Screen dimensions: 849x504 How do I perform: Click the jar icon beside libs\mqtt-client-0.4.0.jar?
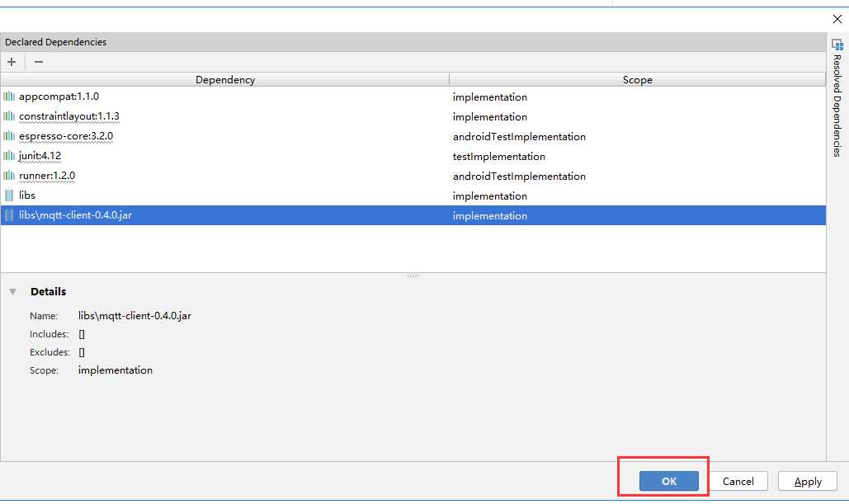pyautogui.click(x=8, y=215)
